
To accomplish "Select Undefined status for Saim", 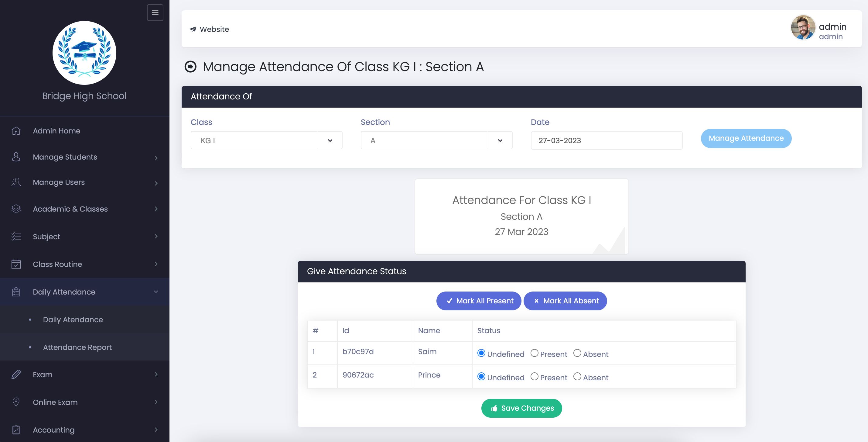I will (x=481, y=353).
